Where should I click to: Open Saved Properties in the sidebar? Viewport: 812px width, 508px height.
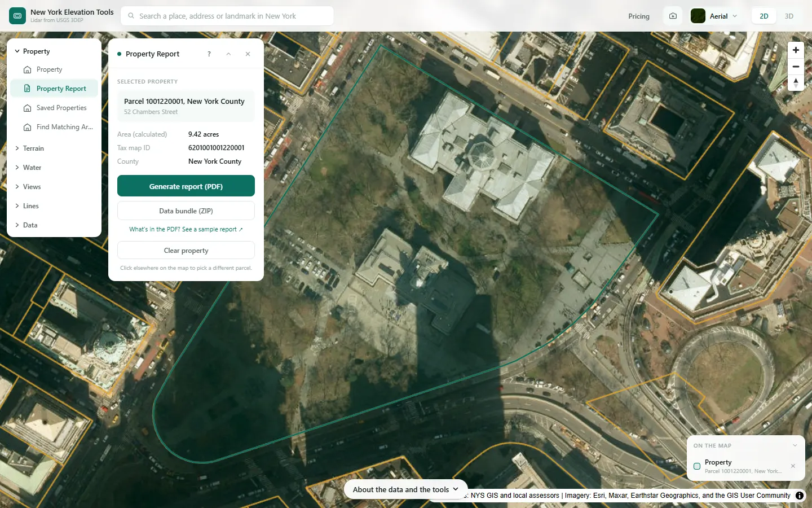tap(54, 108)
